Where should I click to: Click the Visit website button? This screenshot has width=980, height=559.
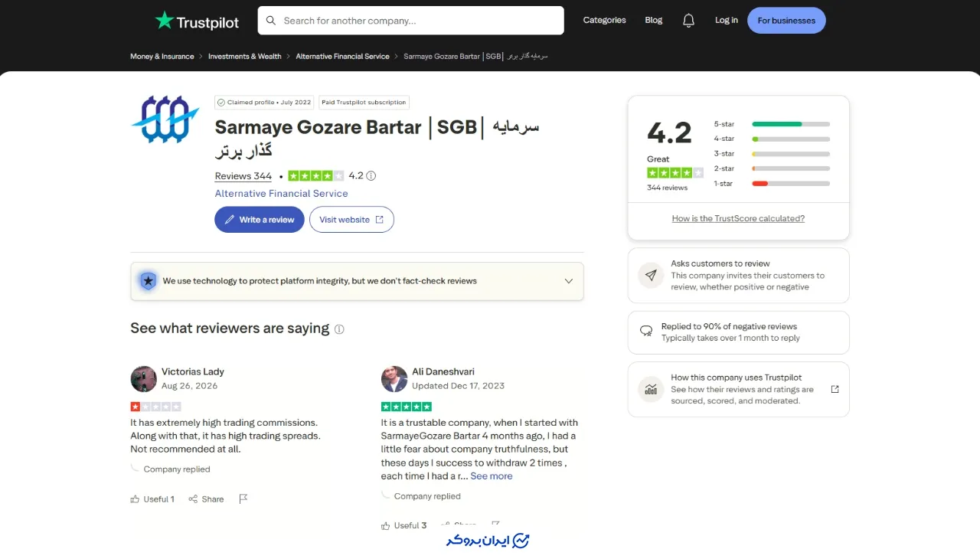(x=351, y=220)
